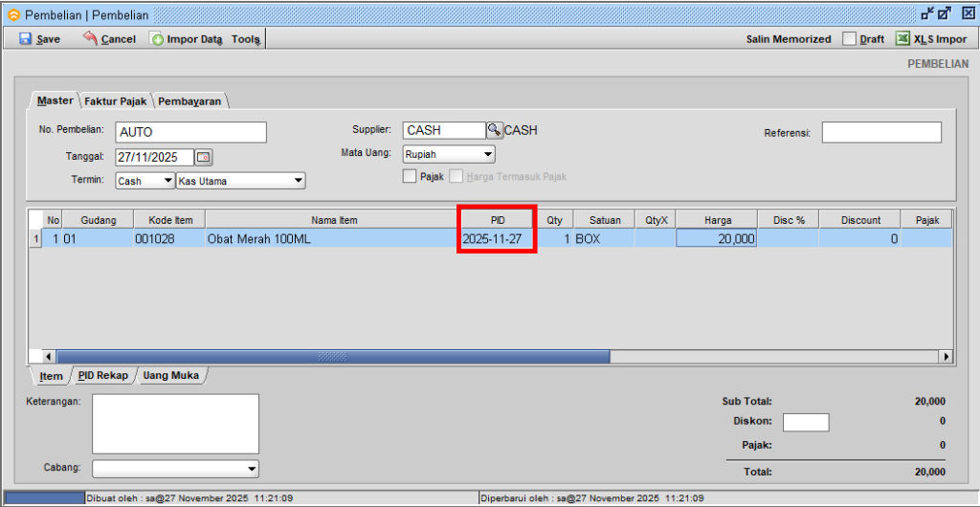Screen dimensions: 980x507
Task: Click the XLS Impor Excel icon
Action: pos(902,39)
